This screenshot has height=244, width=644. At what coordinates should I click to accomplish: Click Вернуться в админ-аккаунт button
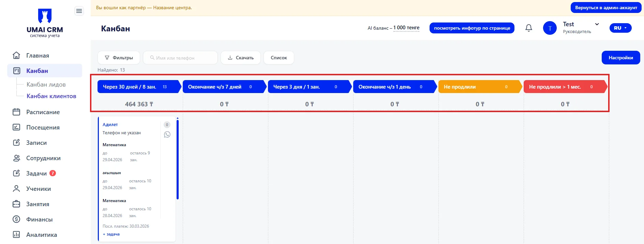[606, 7]
